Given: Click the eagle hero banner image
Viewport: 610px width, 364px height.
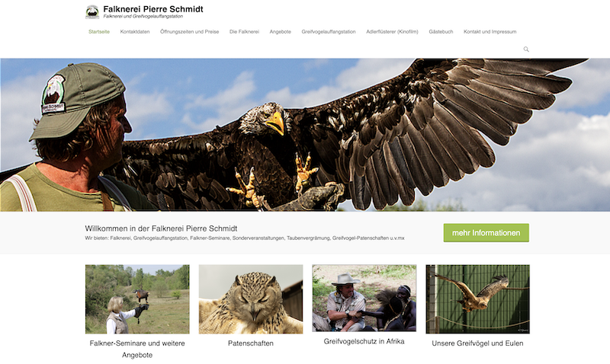Looking at the screenshot, I should 305,135.
